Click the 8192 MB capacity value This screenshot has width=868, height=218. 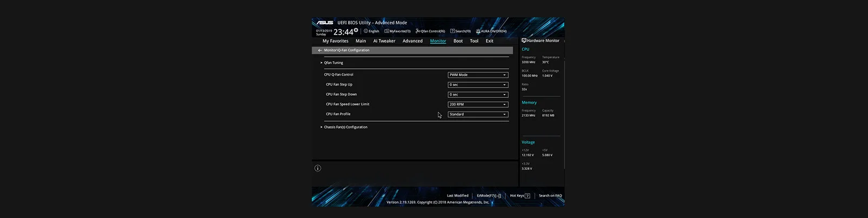tap(548, 115)
